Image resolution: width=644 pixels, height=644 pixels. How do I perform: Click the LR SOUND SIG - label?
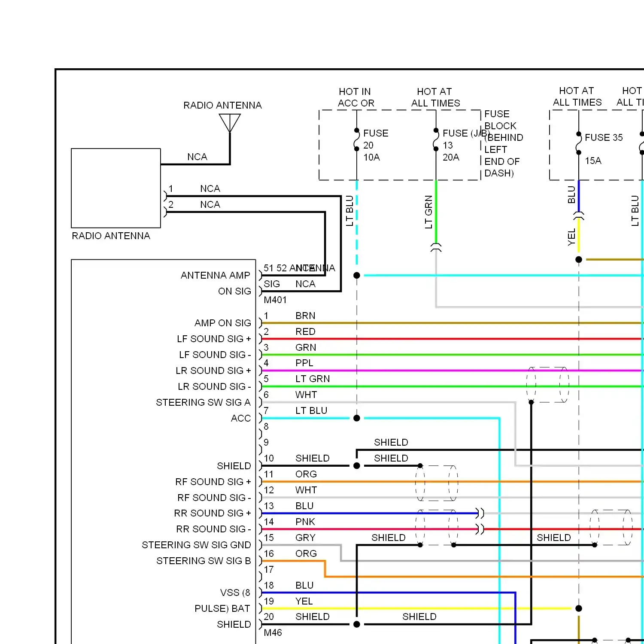[214, 386]
